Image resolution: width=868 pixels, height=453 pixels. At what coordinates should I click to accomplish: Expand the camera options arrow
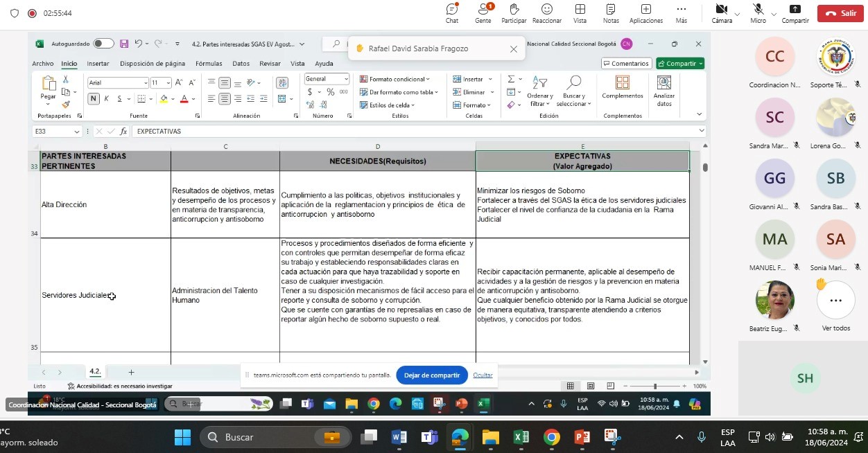pyautogui.click(x=737, y=13)
